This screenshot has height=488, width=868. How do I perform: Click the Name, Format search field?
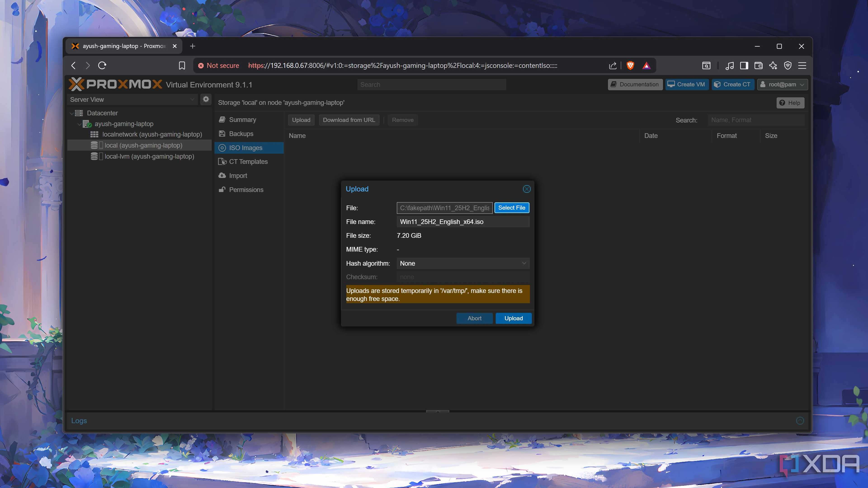pyautogui.click(x=756, y=120)
